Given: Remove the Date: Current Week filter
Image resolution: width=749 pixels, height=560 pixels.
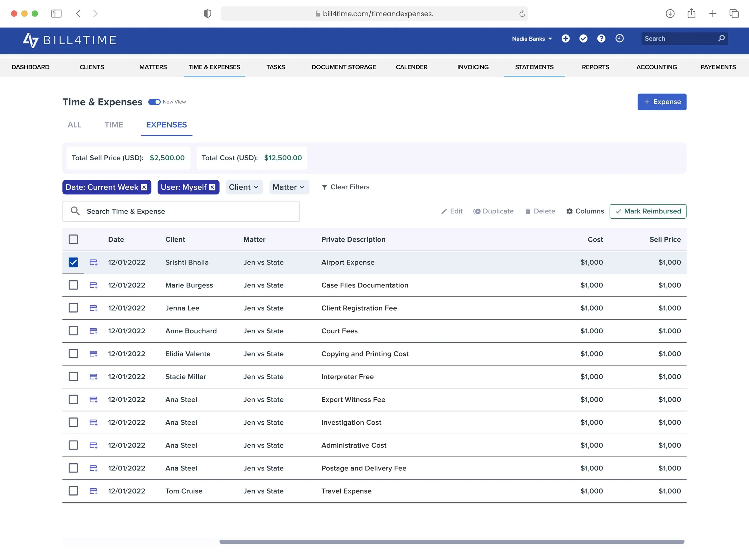Looking at the screenshot, I should [x=144, y=187].
